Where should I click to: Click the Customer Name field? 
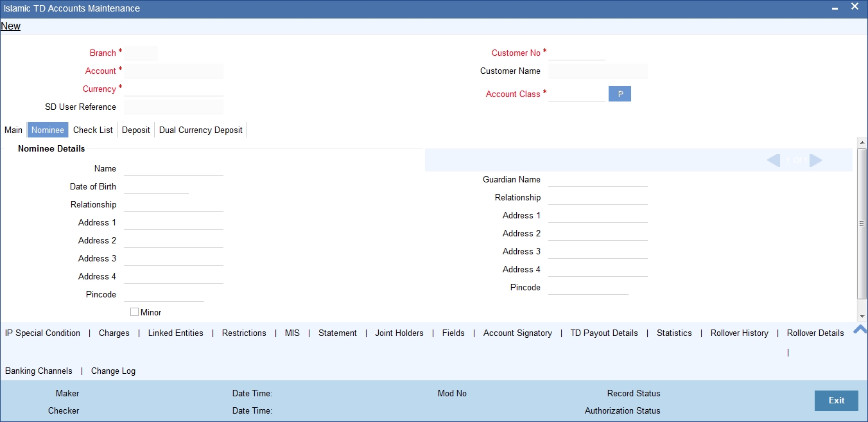tap(598, 71)
